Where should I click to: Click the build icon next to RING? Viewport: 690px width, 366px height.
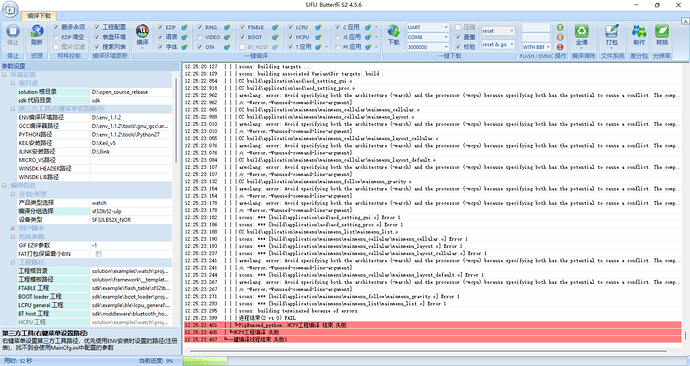coord(227,27)
